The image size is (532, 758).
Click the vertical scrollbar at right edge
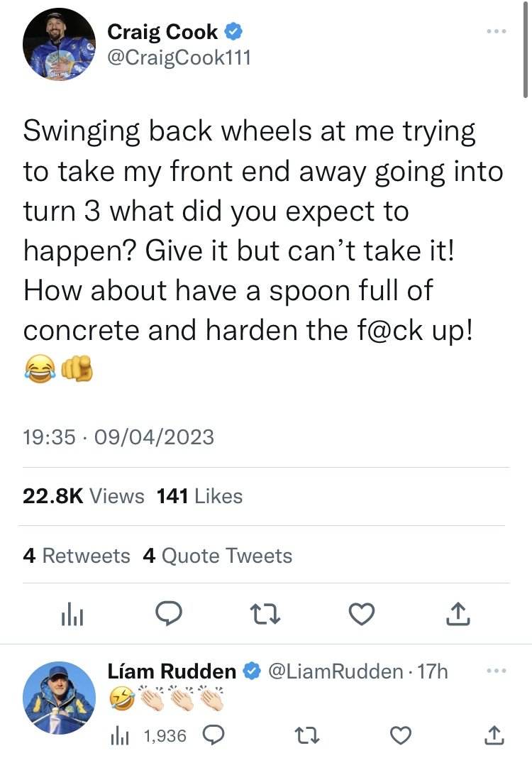[526, 50]
